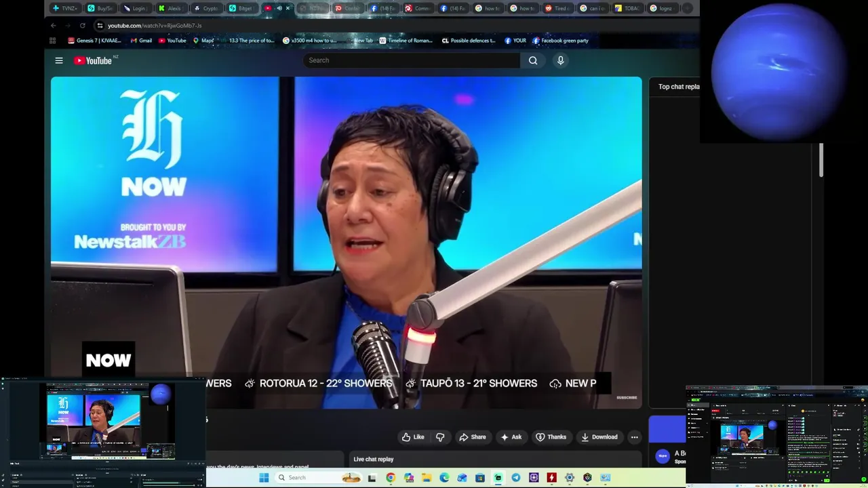868x488 pixels.
Task: Open the site information icon in address bar
Action: [100, 26]
